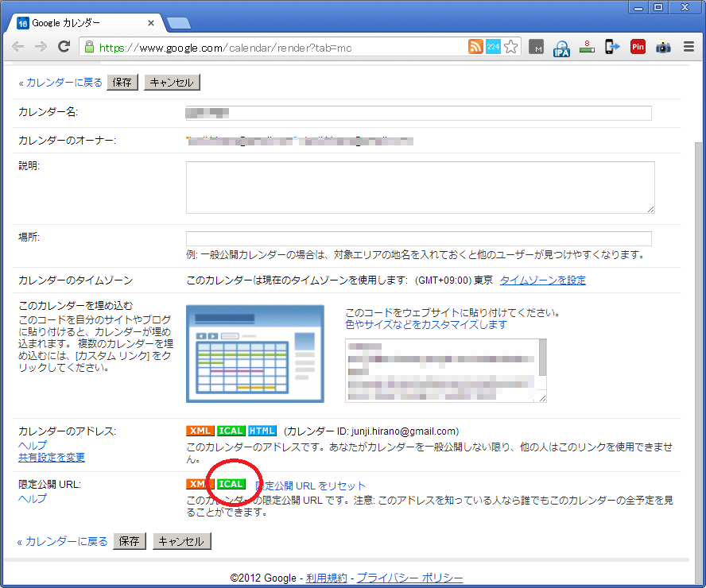Click ICAL badge in private URL row
Image resolution: width=706 pixels, height=588 pixels.
click(231, 484)
